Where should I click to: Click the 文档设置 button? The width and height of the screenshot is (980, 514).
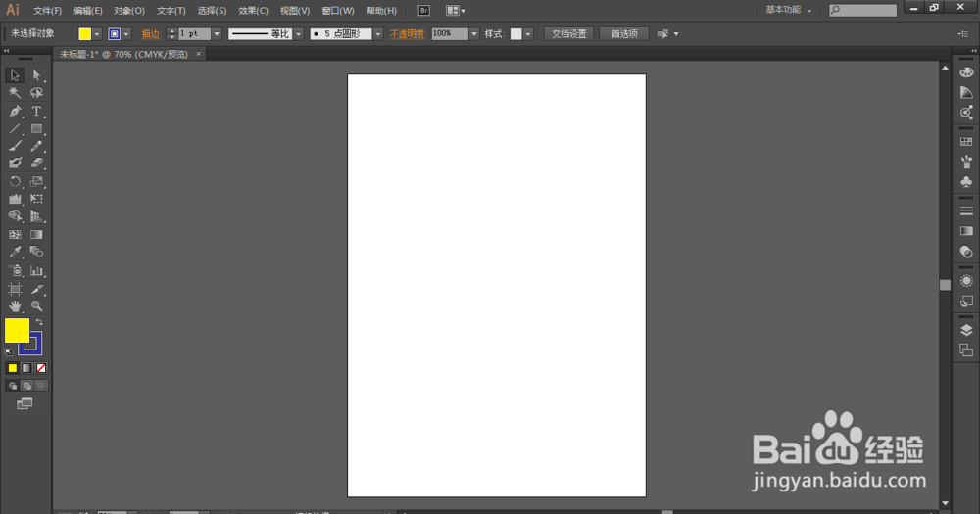568,34
